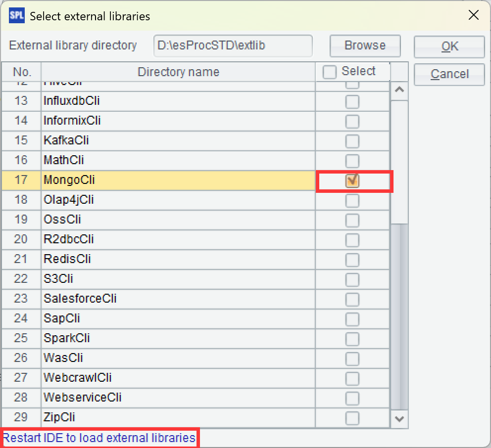Click the SPL application icon in title bar

[x=16, y=15]
